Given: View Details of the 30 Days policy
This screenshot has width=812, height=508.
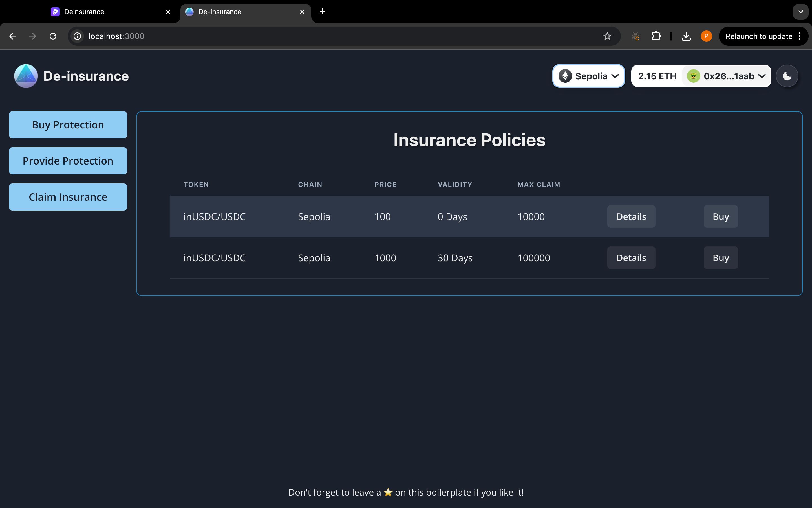Looking at the screenshot, I should [x=631, y=258].
